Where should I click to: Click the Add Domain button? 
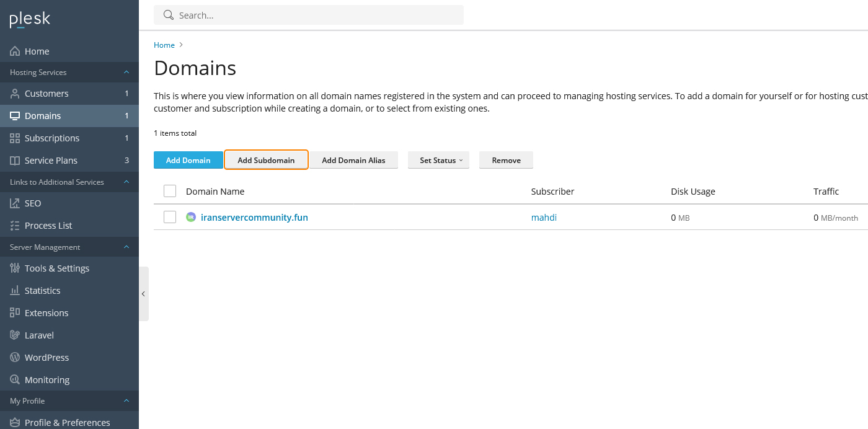point(188,159)
